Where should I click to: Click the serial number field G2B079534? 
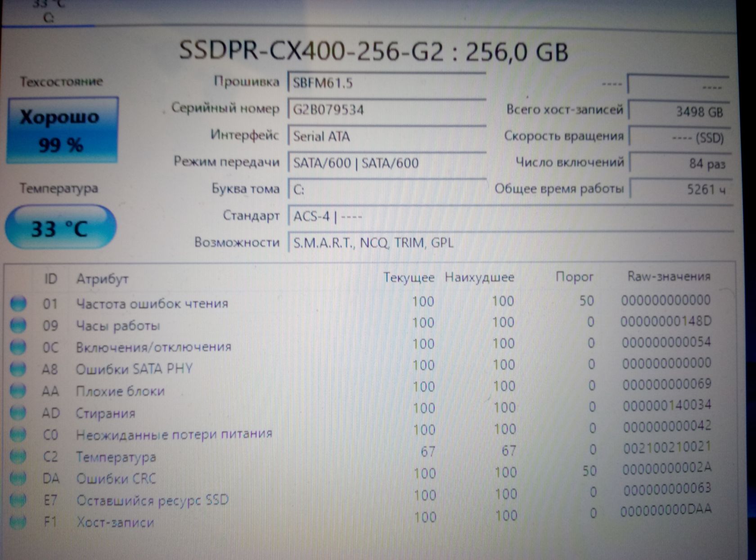coord(387,109)
